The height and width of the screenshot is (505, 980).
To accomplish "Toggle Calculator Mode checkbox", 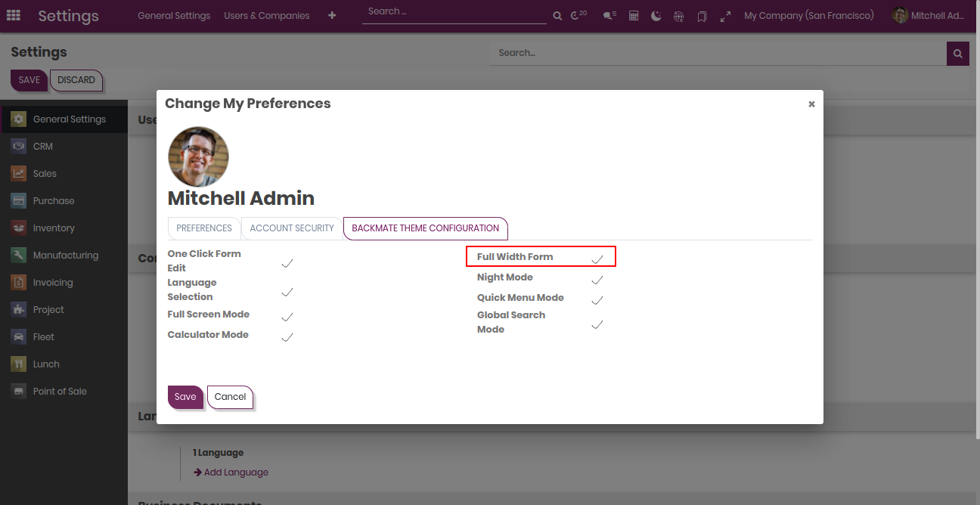I will pos(287,337).
